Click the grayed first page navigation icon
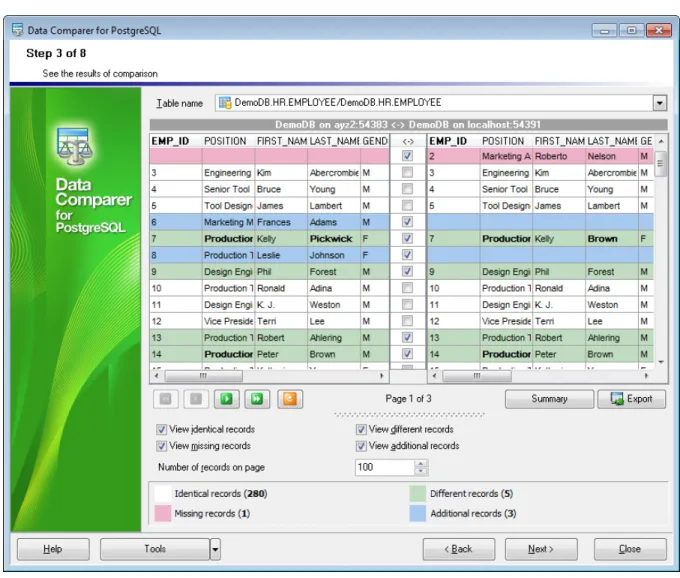 (165, 398)
